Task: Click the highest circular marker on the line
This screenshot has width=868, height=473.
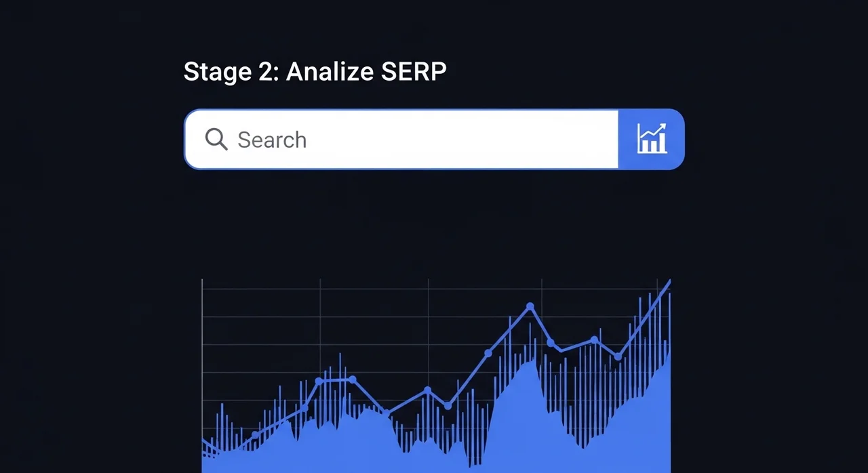Action: coord(530,306)
